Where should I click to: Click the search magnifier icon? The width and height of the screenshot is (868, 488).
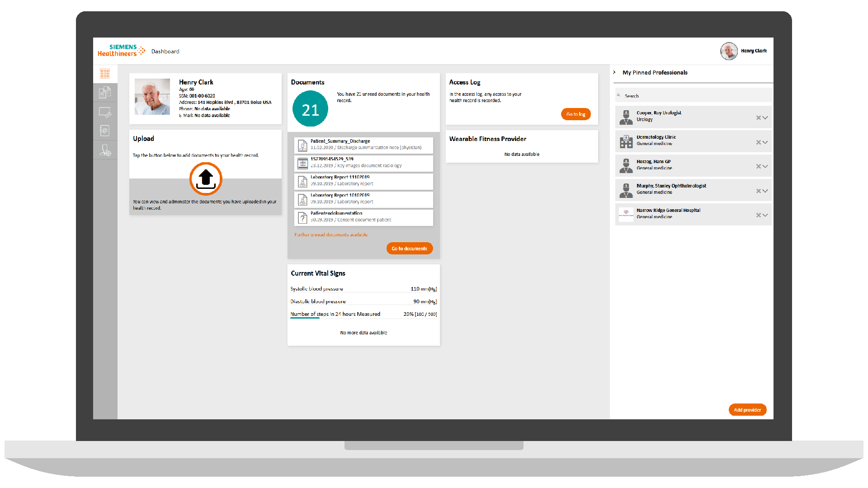point(618,95)
